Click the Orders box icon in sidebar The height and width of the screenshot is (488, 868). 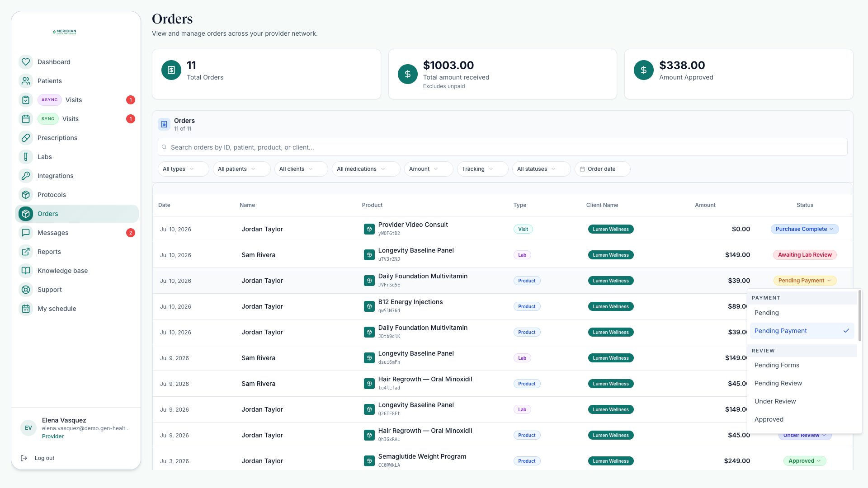26,214
